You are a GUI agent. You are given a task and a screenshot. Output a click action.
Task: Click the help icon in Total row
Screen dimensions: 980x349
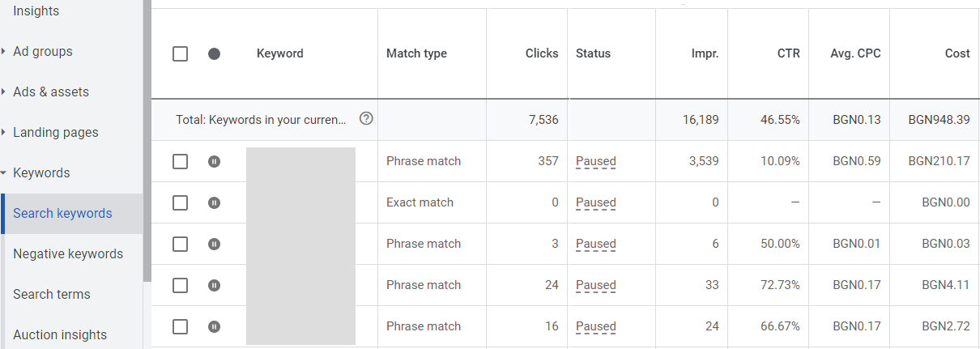(366, 119)
